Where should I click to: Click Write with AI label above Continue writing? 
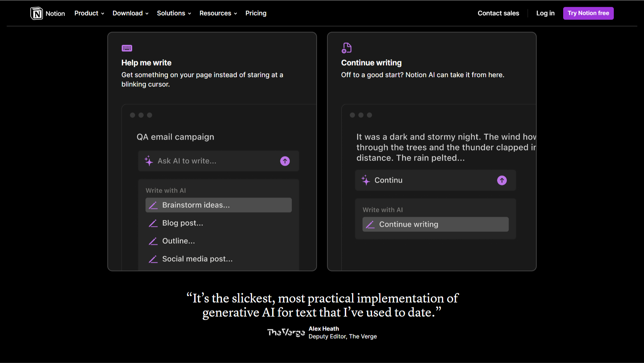[383, 210]
